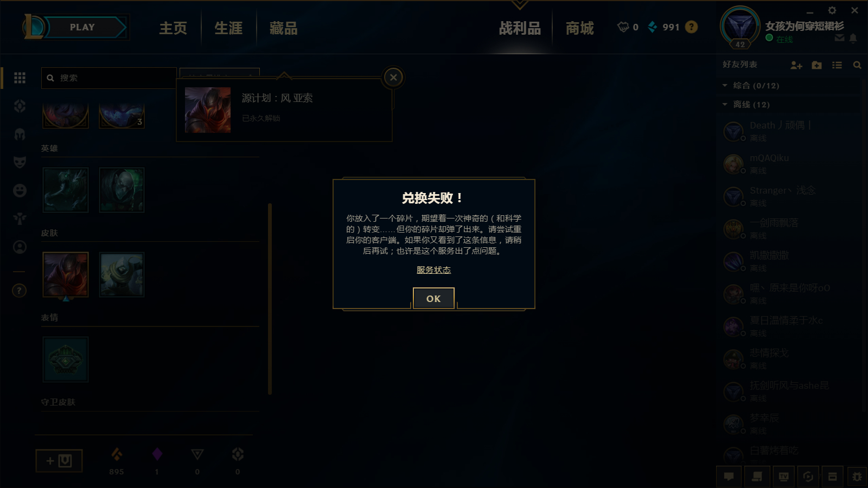The width and height of the screenshot is (868, 488).
Task: Open the 主页 tab
Action: tap(173, 28)
